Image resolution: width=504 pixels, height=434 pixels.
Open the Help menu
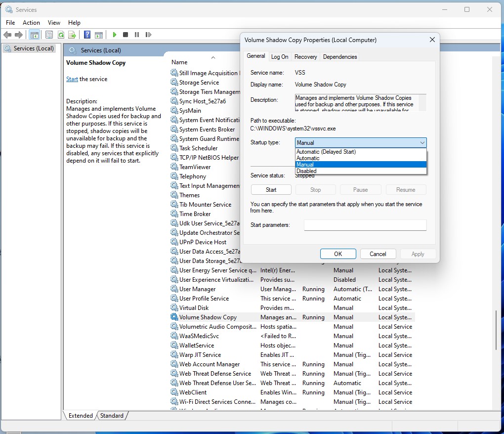tap(74, 23)
